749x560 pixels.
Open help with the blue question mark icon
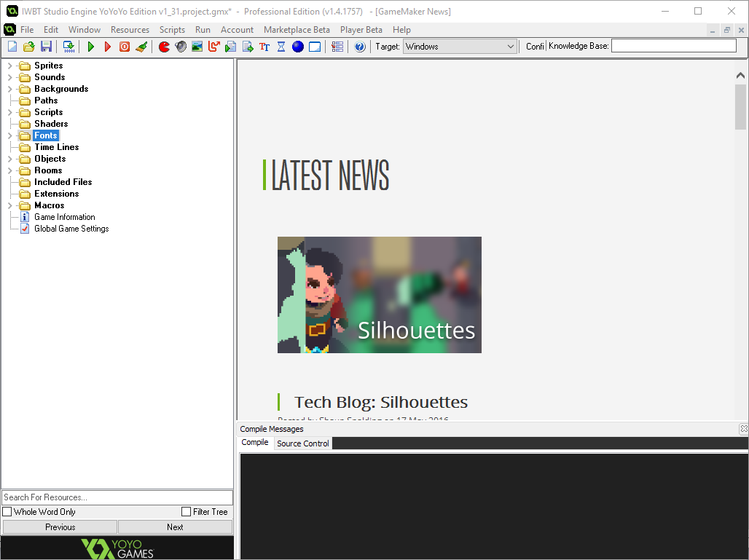360,47
